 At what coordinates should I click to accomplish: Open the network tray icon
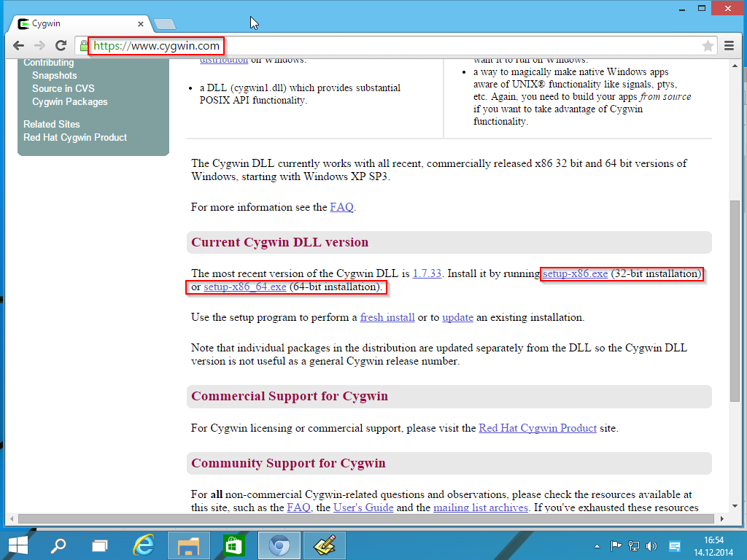634,545
